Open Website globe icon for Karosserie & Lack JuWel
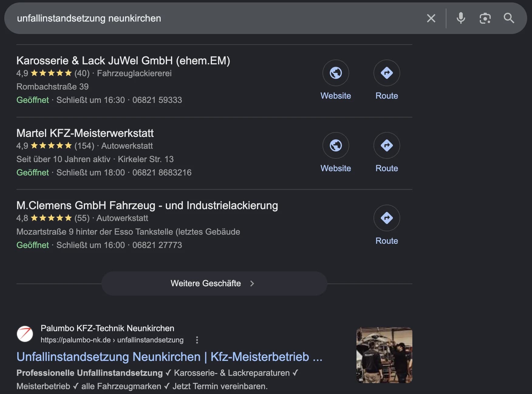This screenshot has height=394, width=532. 336,73
